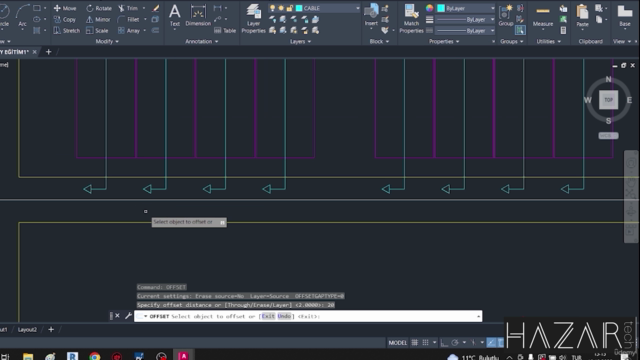Open Layer Properties manager

point(253,18)
